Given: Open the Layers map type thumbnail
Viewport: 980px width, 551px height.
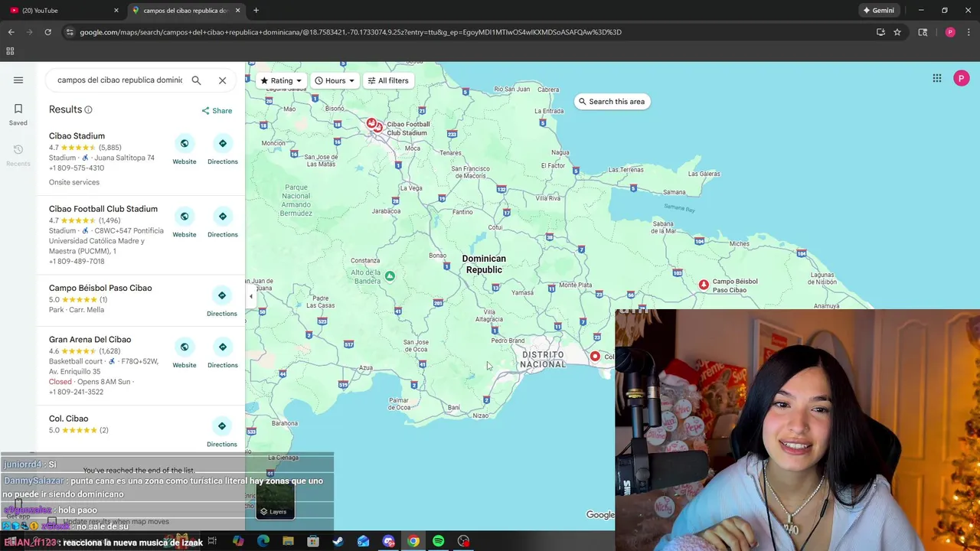Looking at the screenshot, I should click(276, 501).
